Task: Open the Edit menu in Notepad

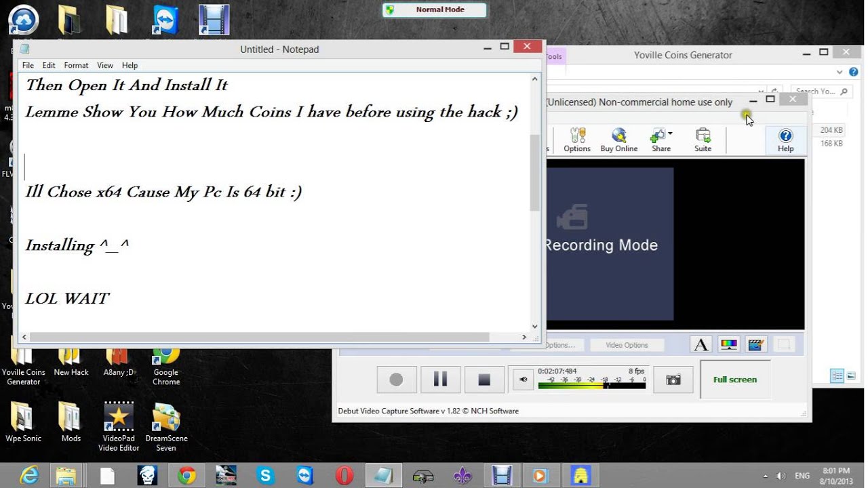Action: 49,66
